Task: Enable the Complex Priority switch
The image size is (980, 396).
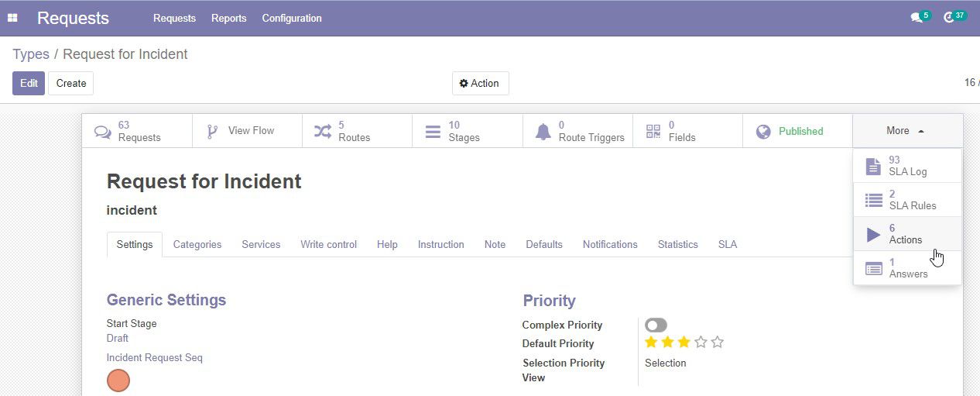Action: click(656, 325)
